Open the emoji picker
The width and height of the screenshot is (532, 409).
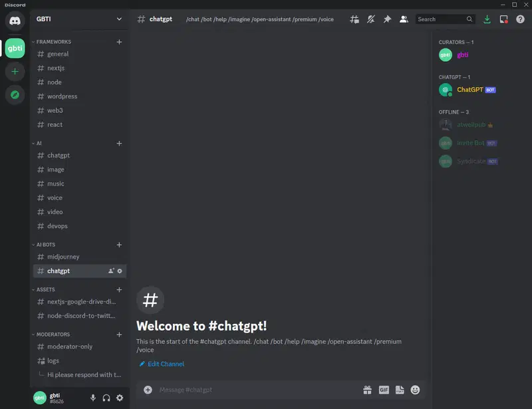(415, 390)
